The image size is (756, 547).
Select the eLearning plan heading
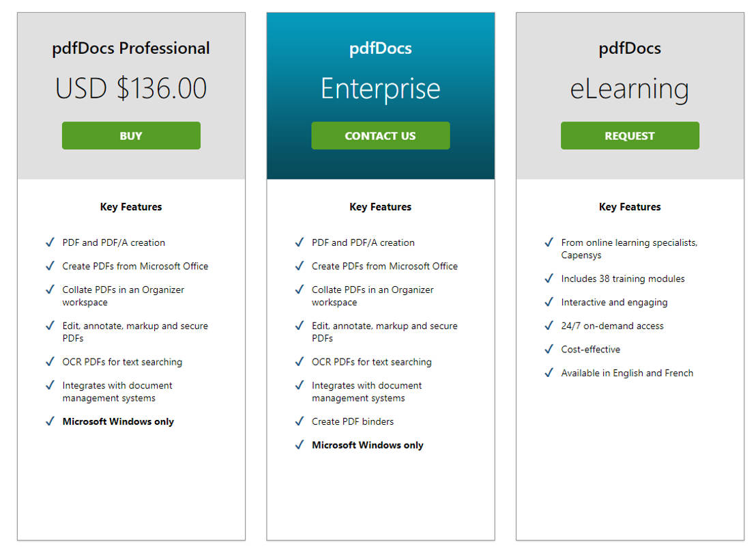[x=629, y=87]
